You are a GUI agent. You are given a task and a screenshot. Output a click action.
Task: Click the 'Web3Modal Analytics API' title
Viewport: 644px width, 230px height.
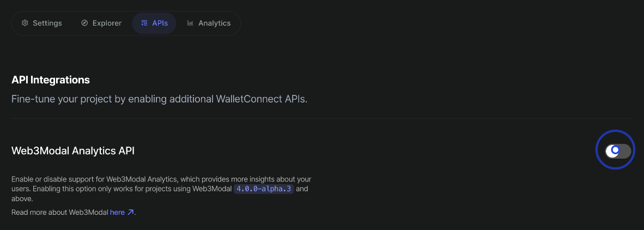click(x=73, y=151)
